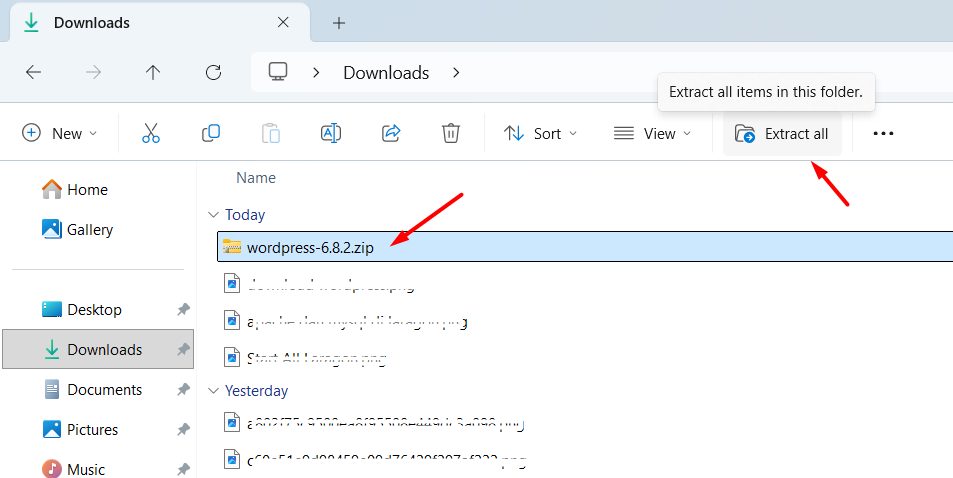Click the Copy icon in toolbar
This screenshot has height=478, width=953.
211,133
